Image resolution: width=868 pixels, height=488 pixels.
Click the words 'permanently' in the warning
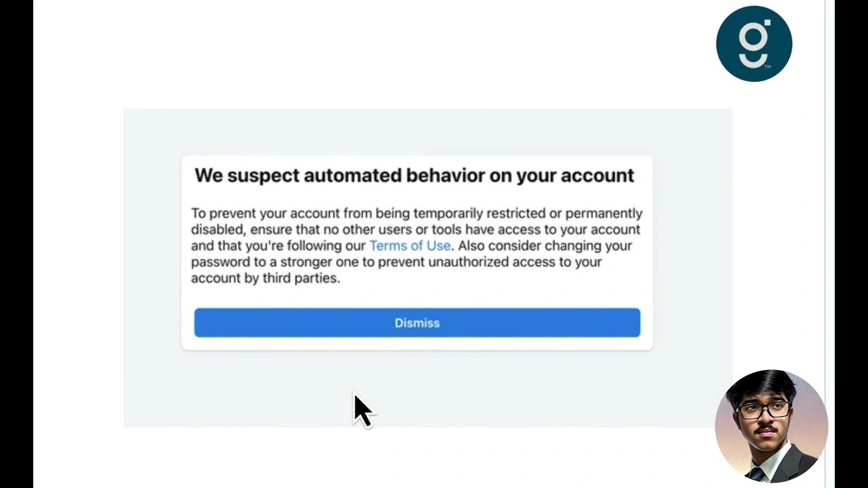point(604,213)
